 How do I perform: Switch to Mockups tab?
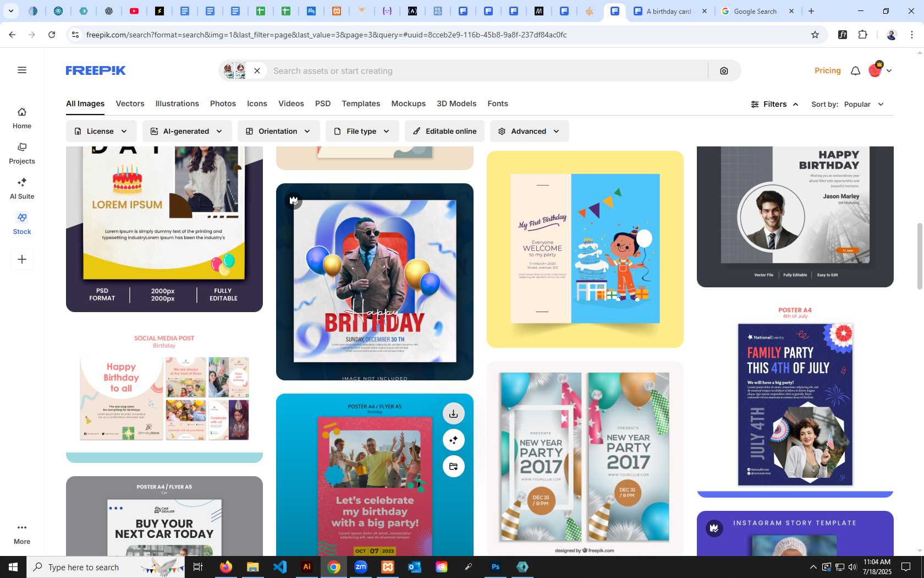(408, 103)
